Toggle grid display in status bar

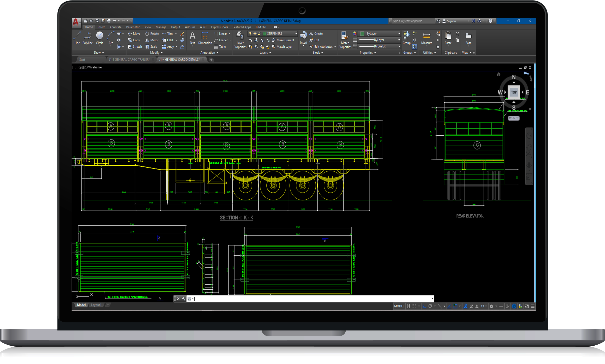tap(408, 306)
